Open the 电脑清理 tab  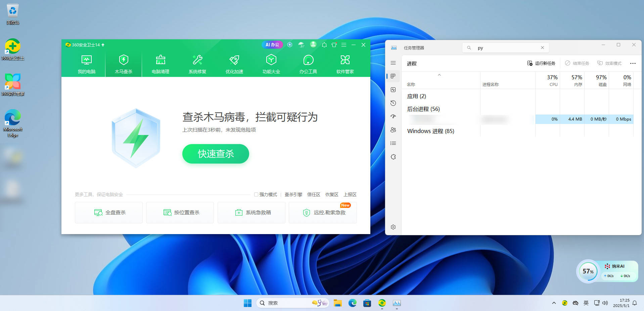[160, 64]
